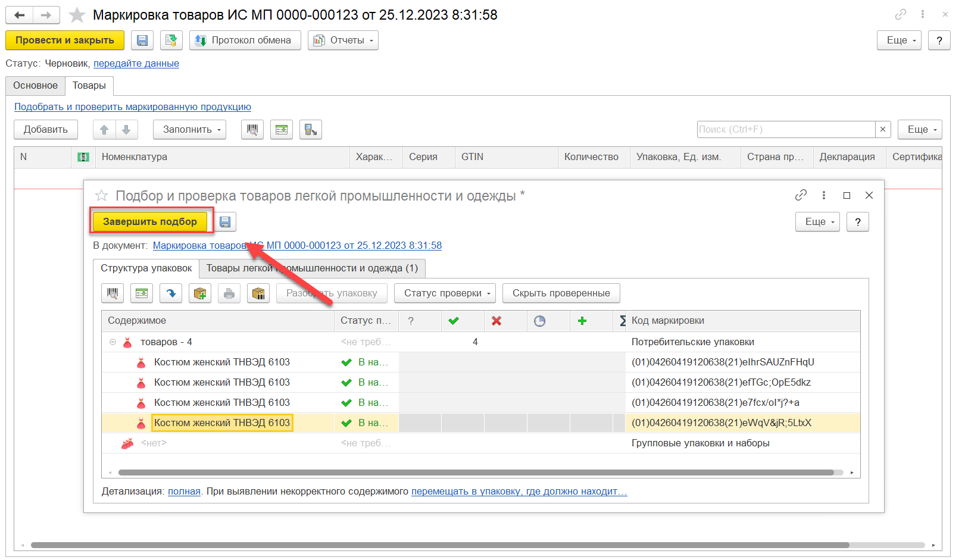
Task: Click перемещать в упаковку link
Action: pyautogui.click(x=519, y=492)
